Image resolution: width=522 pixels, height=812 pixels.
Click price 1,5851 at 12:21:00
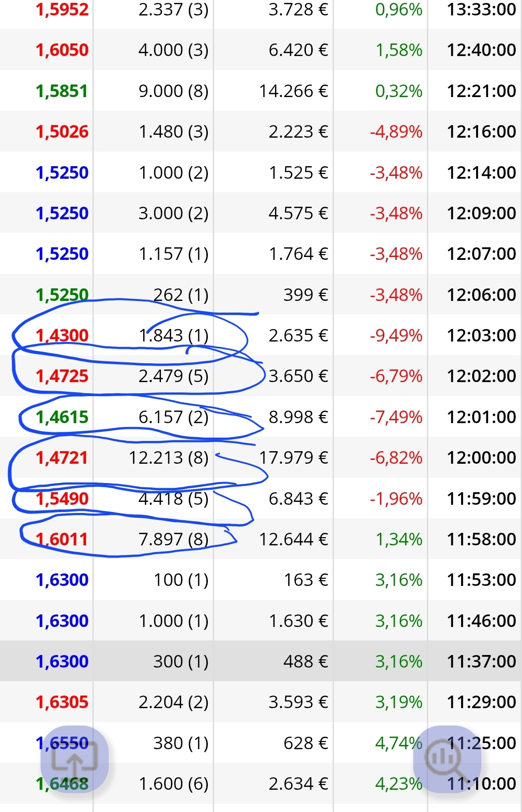pos(62,91)
